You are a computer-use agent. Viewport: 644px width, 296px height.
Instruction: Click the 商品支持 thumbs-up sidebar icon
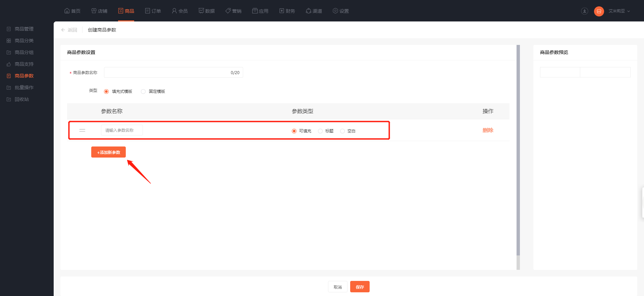click(x=9, y=64)
